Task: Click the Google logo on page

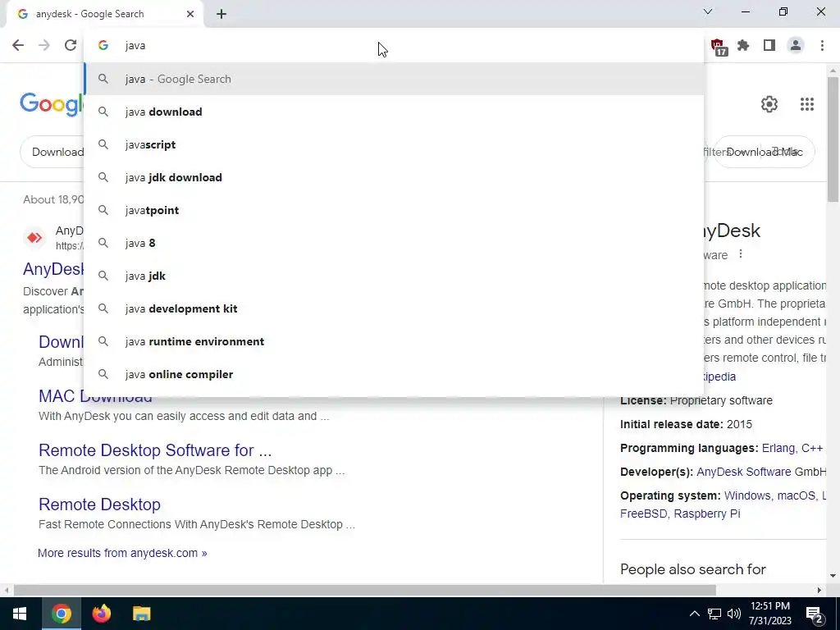Action: (x=52, y=104)
